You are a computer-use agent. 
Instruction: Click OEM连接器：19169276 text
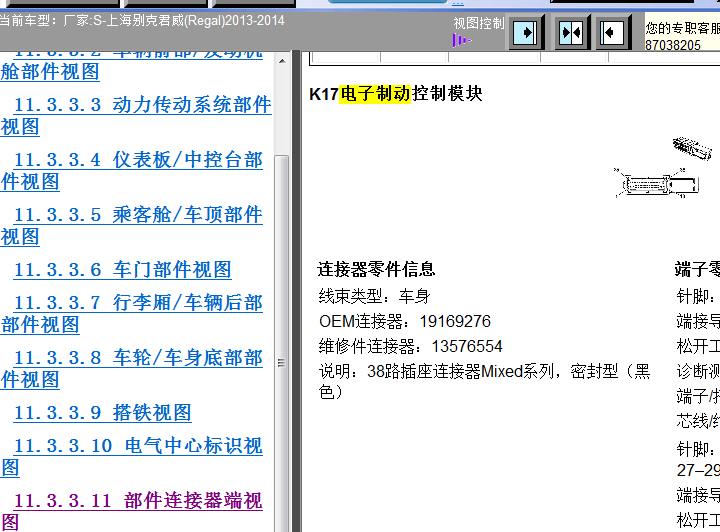[405, 321]
